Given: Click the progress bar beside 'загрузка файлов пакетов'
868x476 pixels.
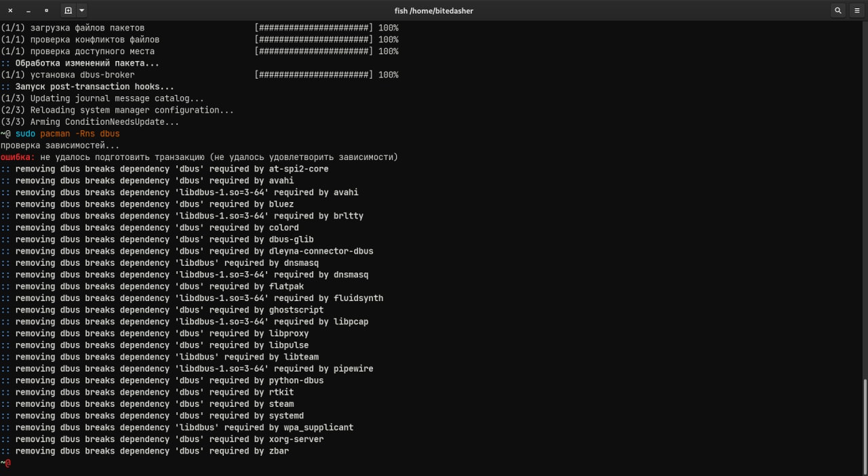Looking at the screenshot, I should (314, 28).
